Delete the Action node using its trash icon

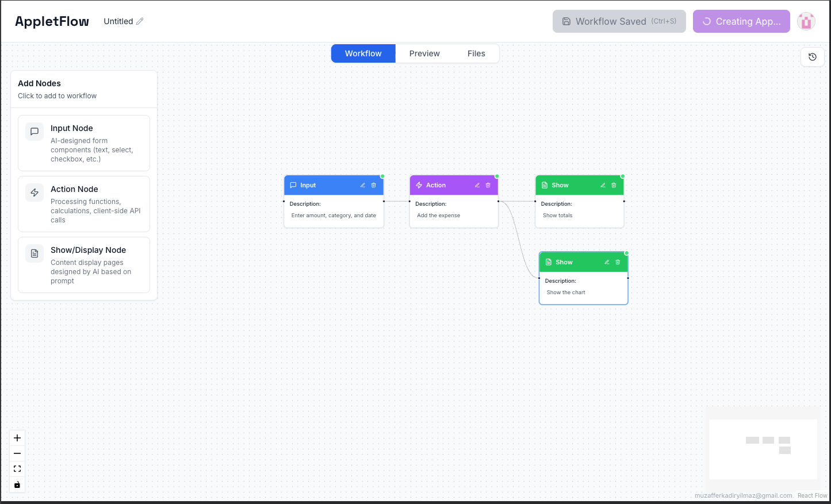point(488,185)
